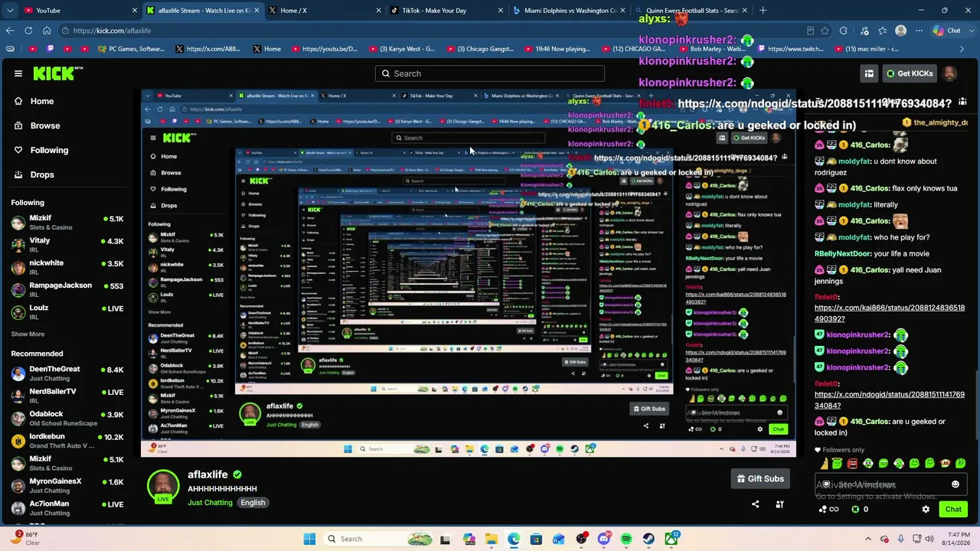Open Drops in the Kick sidebar
This screenshot has height=551, width=980.
coord(42,174)
